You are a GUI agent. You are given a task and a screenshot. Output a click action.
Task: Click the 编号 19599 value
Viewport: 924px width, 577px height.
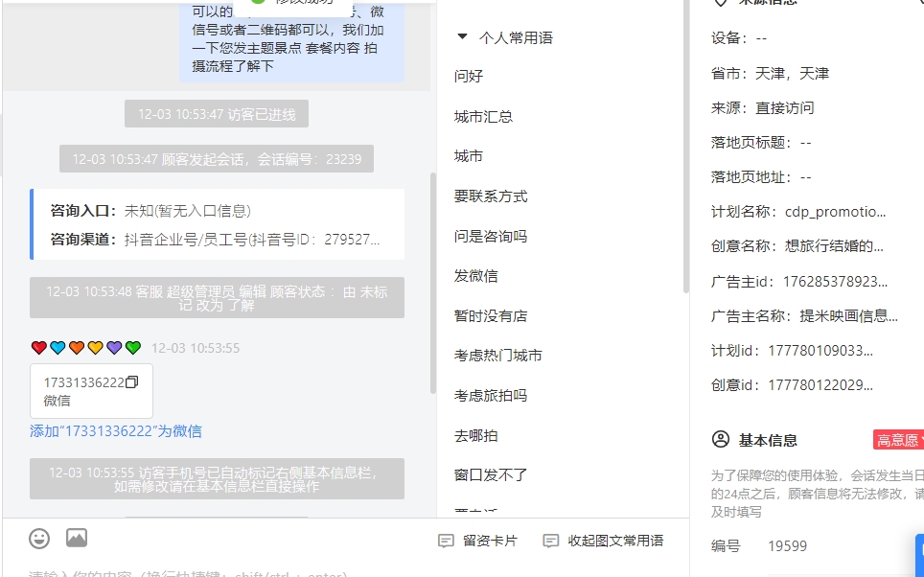point(787,546)
